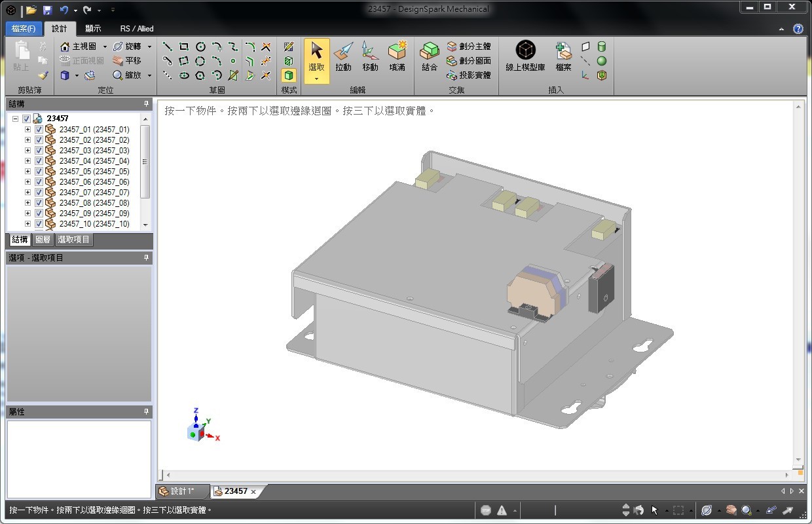812x524 pixels.
Task: Open the Home view (主視圖) dropdown arrow
Action: tap(105, 47)
